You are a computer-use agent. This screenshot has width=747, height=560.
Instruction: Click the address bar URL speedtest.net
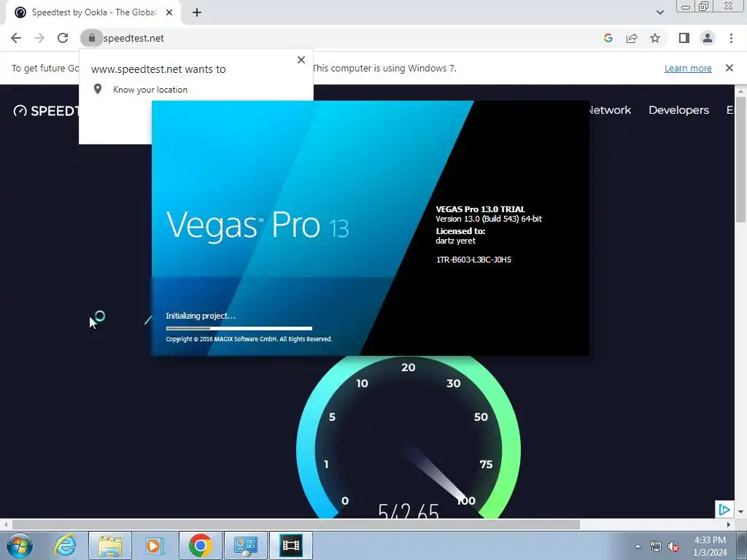click(133, 38)
